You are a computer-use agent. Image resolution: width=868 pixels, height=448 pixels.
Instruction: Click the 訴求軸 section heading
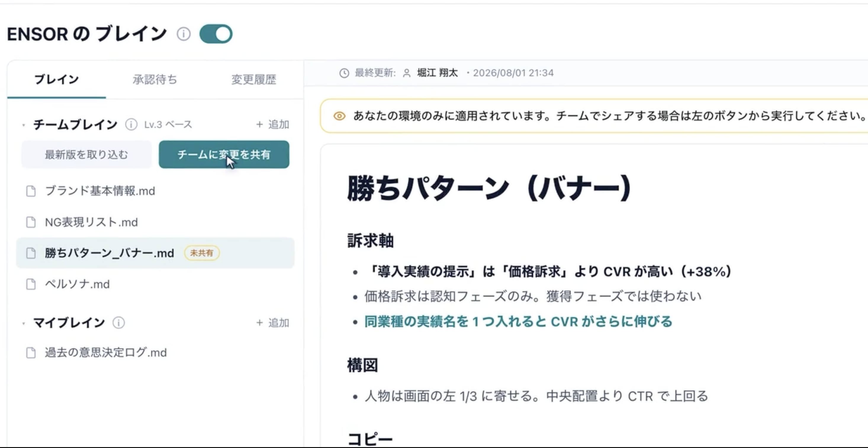tap(370, 241)
